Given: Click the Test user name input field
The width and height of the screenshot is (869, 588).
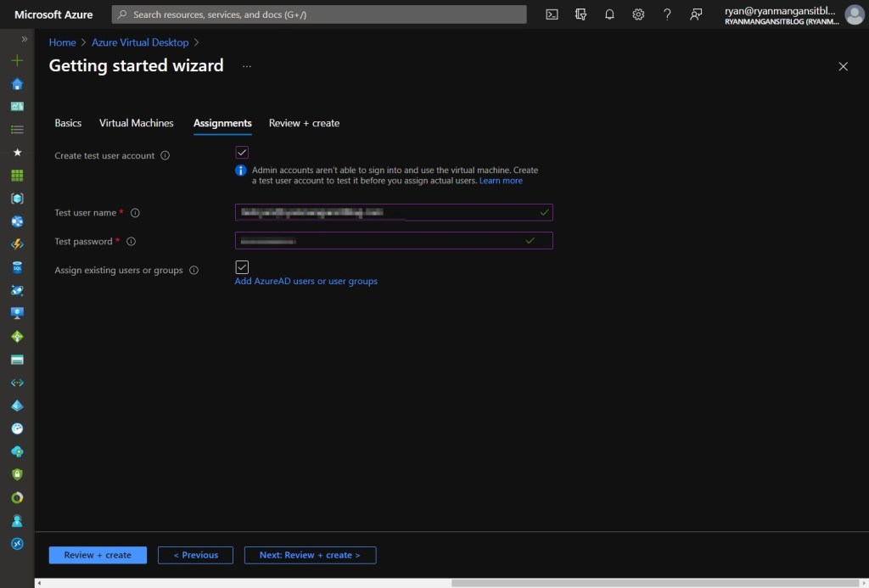Looking at the screenshot, I should click(394, 212).
